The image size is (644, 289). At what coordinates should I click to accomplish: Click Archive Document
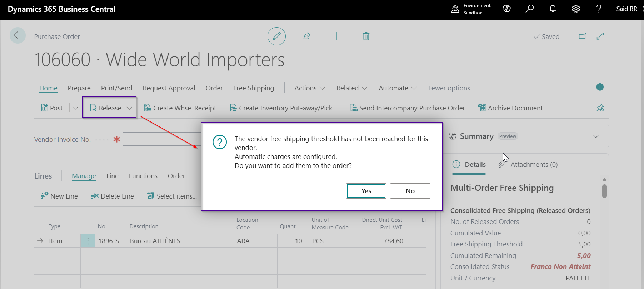tap(510, 108)
